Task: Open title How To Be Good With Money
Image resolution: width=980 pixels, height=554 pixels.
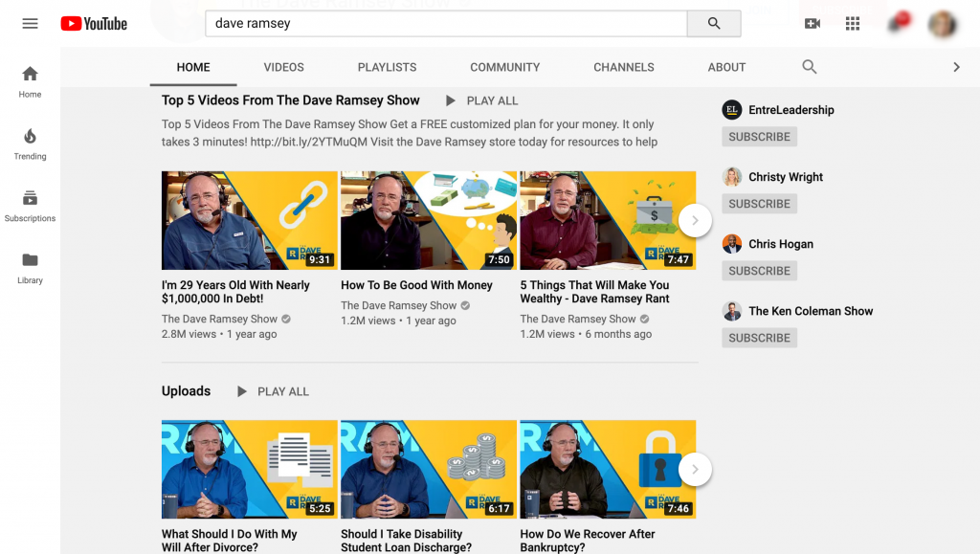Action: click(417, 285)
